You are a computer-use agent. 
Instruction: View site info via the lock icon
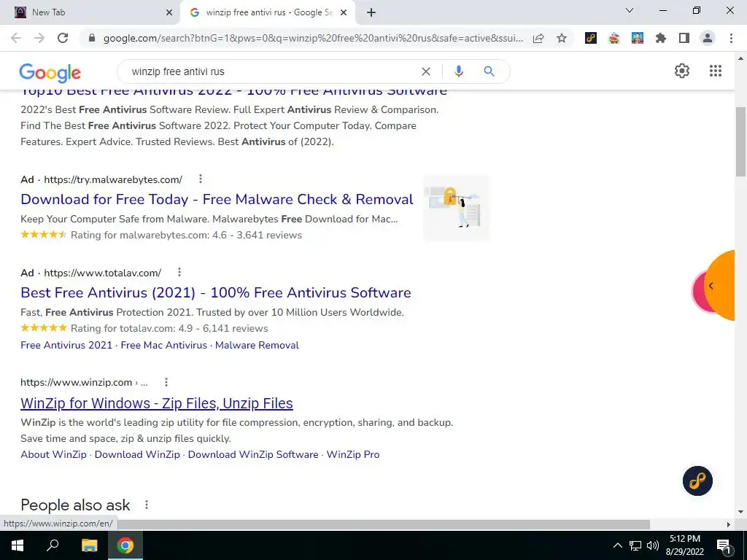click(x=92, y=38)
